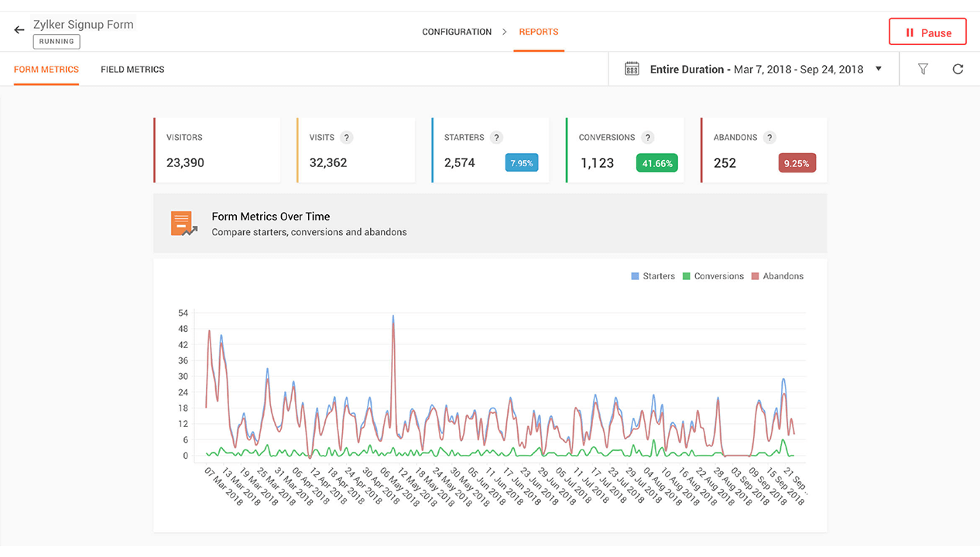This screenshot has width=980, height=557.
Task: Open the filter funnel icon
Action: (x=923, y=69)
